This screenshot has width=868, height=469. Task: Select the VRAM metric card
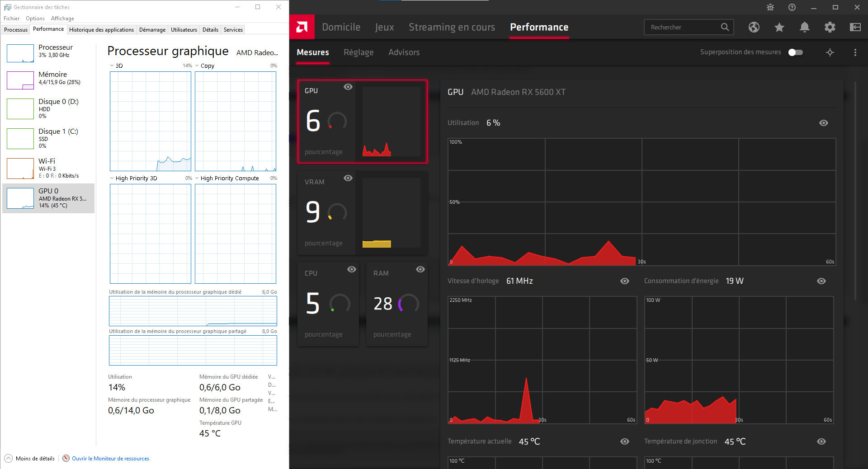click(363, 213)
